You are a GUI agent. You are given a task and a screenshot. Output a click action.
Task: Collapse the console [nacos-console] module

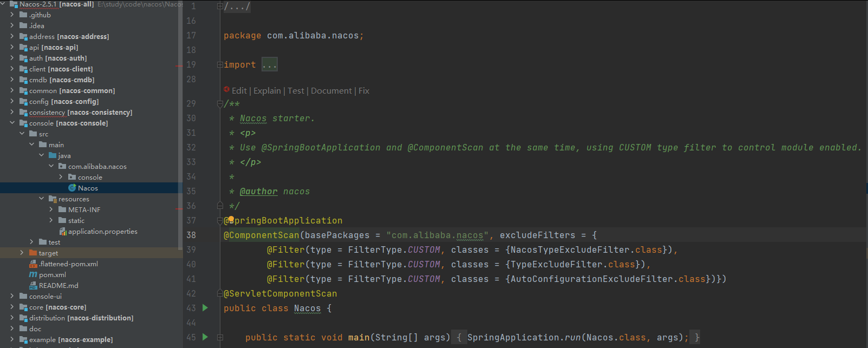pyautogui.click(x=12, y=123)
